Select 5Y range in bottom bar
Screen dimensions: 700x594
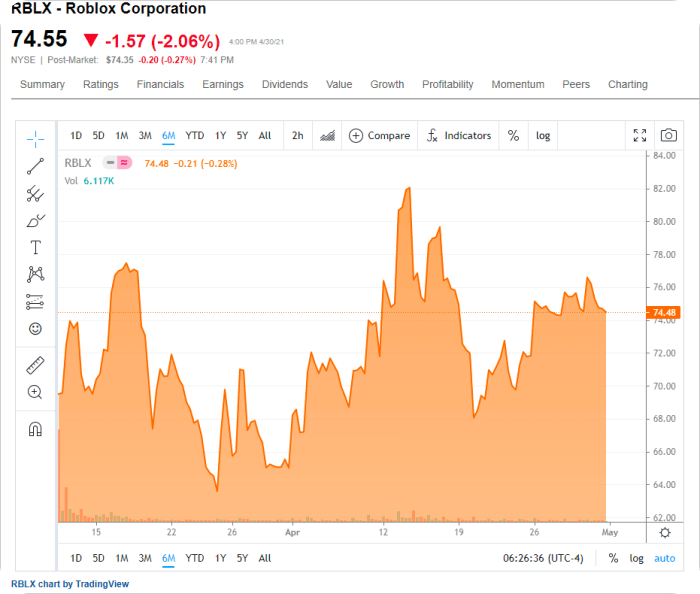click(242, 558)
